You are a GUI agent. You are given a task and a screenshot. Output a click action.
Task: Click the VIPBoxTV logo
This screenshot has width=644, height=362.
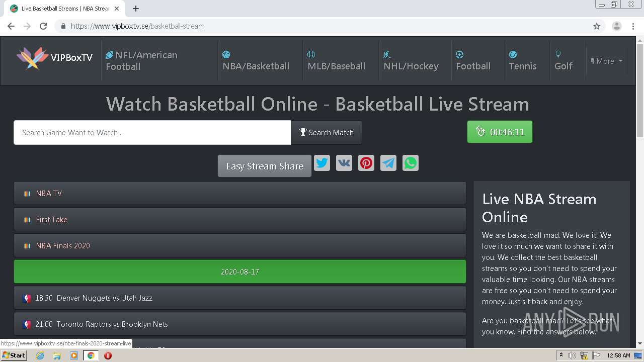[54, 58]
